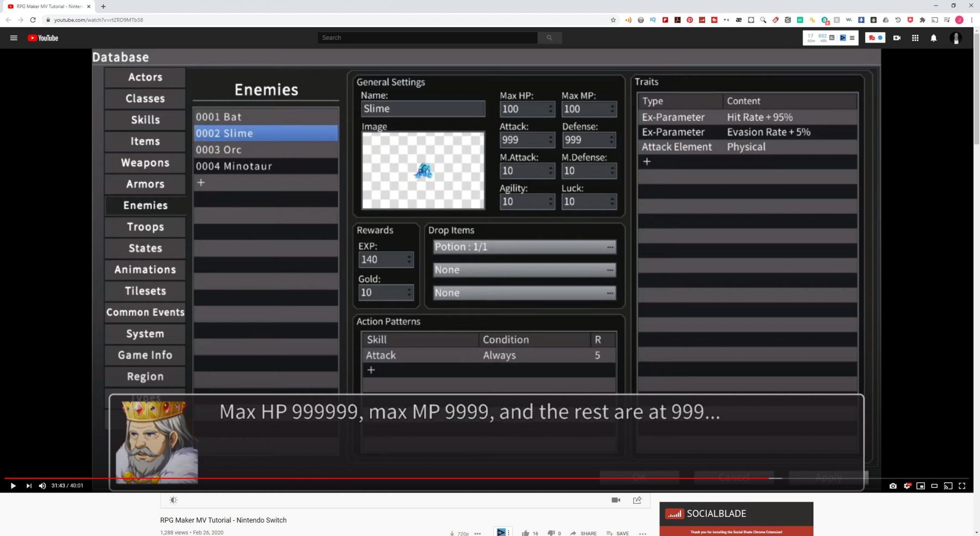
Task: Click the YouTube search magnifier button
Action: coord(549,38)
